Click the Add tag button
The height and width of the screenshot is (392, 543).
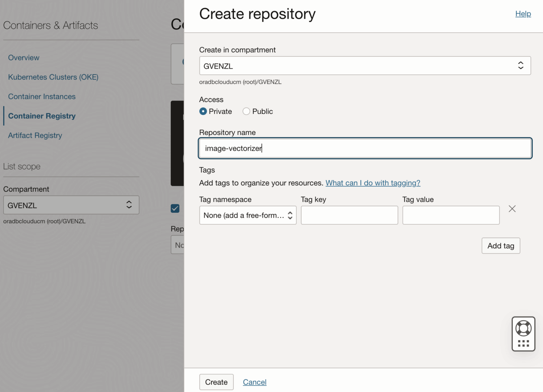(501, 246)
